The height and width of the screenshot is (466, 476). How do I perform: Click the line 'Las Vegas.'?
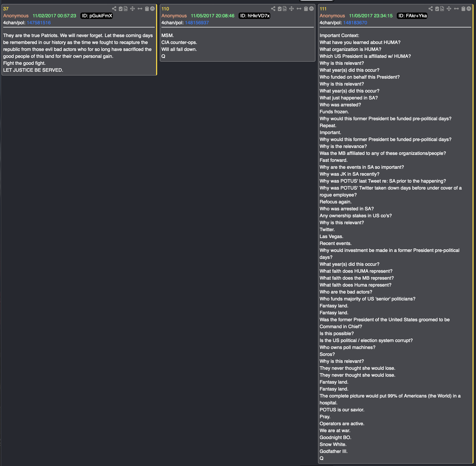click(331, 236)
